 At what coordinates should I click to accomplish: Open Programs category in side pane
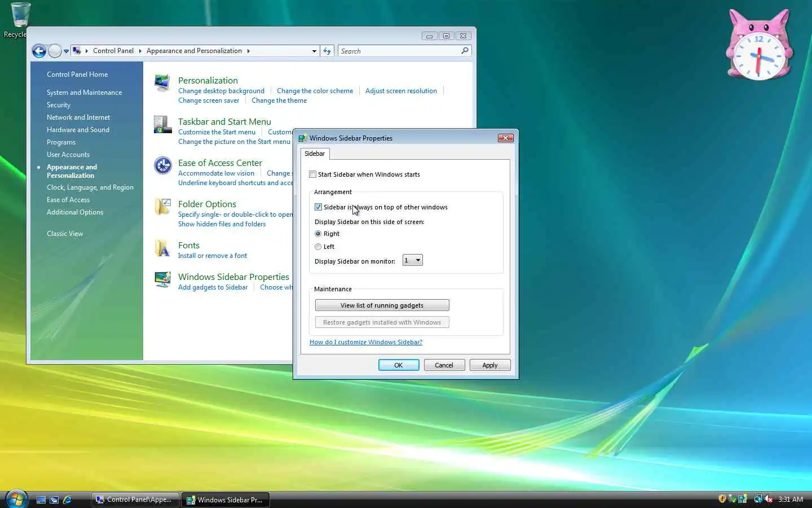(61, 142)
